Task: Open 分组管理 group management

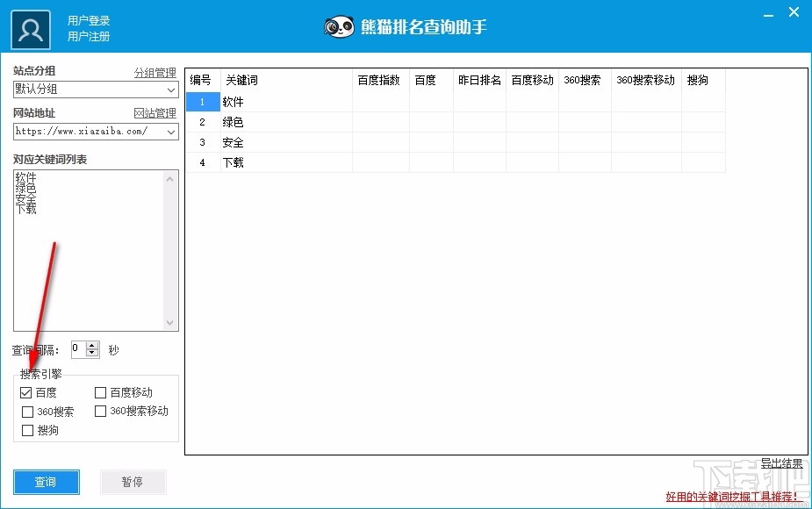Action: [x=156, y=72]
